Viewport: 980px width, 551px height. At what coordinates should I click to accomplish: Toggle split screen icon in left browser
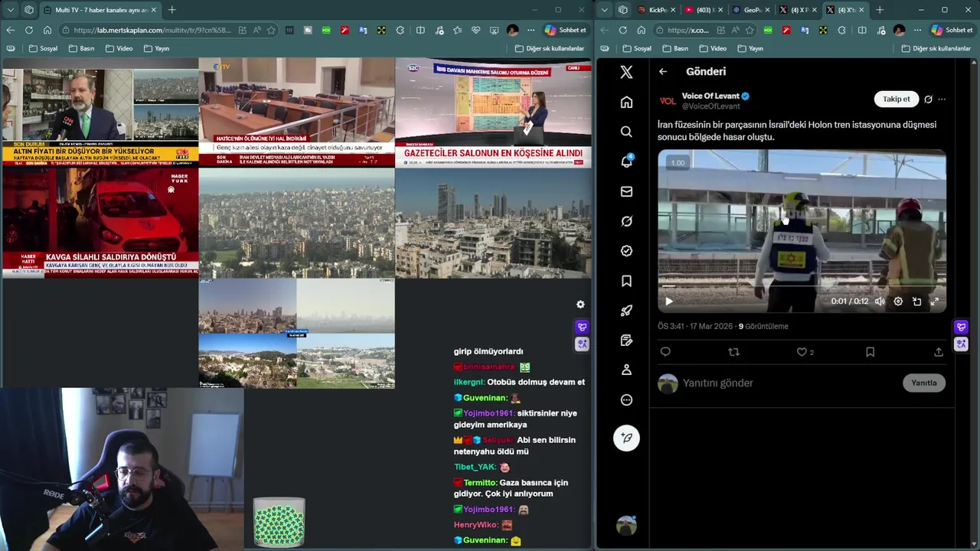[420, 30]
